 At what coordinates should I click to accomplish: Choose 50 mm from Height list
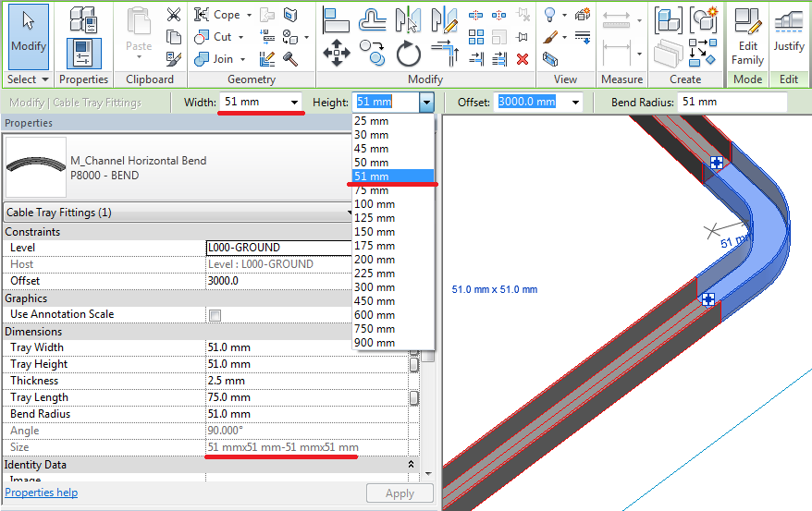click(393, 163)
